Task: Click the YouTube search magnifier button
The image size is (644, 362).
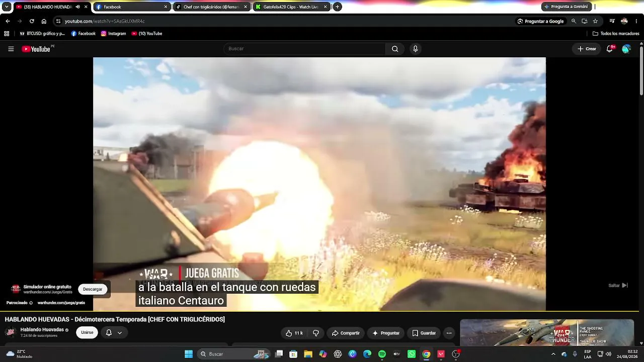Action: 395,49
